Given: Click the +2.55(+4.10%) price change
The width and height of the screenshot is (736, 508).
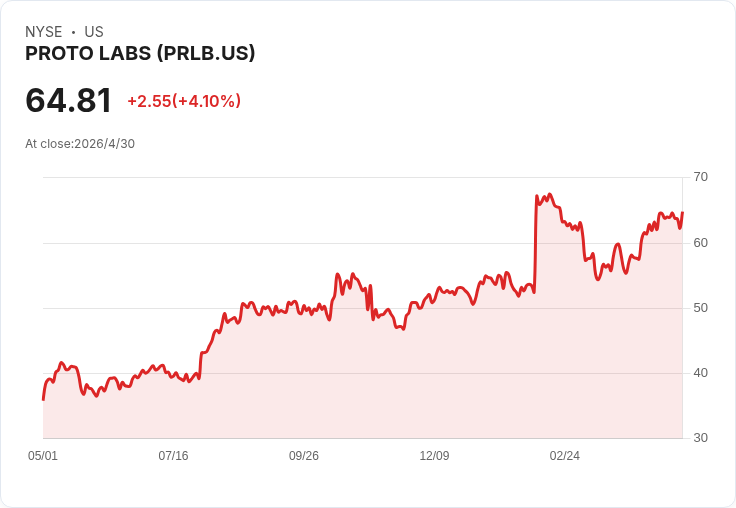Looking at the screenshot, I should click(x=184, y=101).
